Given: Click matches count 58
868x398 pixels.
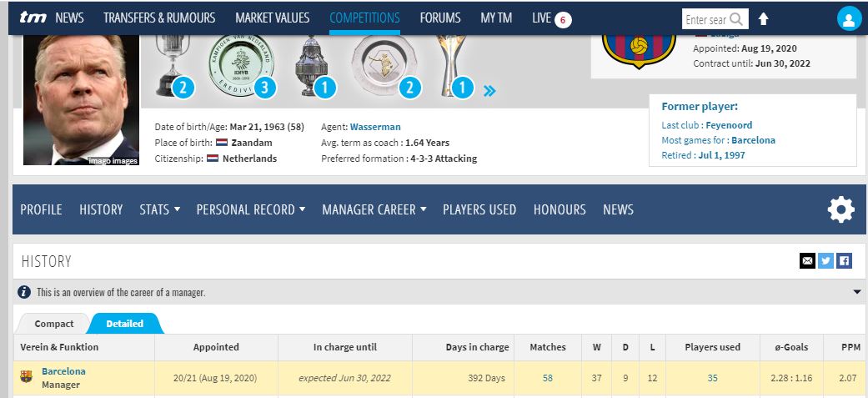Looking at the screenshot, I should (548, 378).
